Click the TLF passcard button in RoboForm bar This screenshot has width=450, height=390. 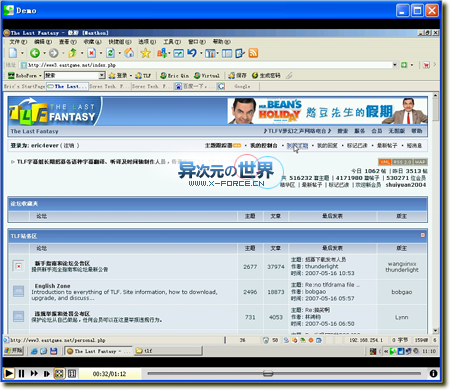(x=143, y=76)
